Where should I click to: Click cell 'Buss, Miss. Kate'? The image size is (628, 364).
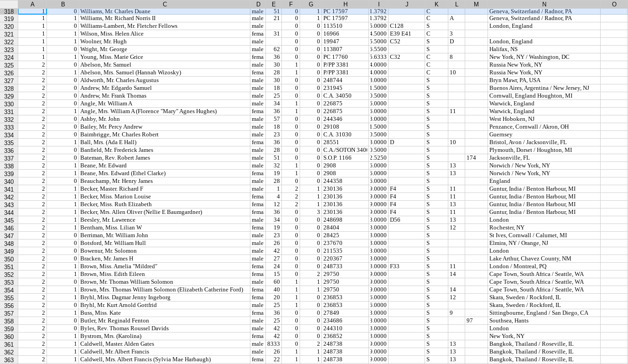click(x=165, y=313)
